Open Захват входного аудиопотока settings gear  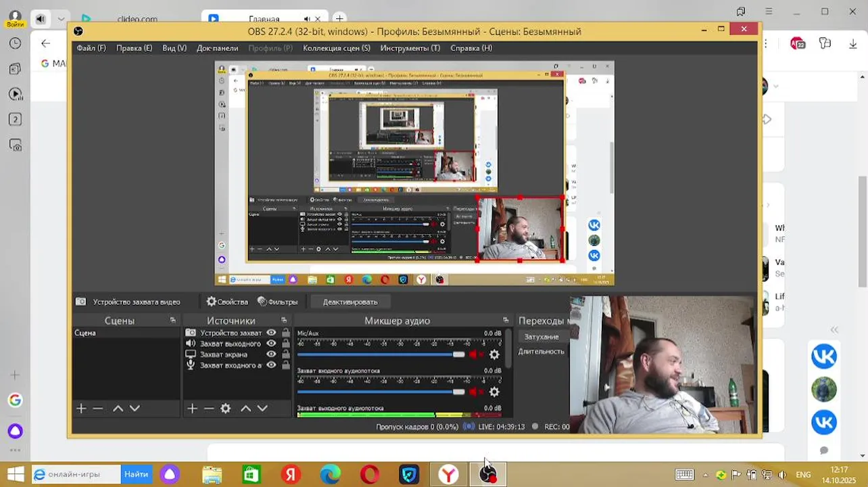pos(494,392)
